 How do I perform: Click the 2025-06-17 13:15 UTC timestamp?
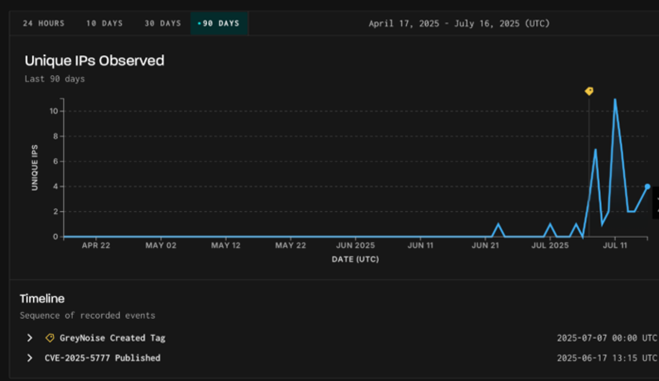(x=606, y=358)
